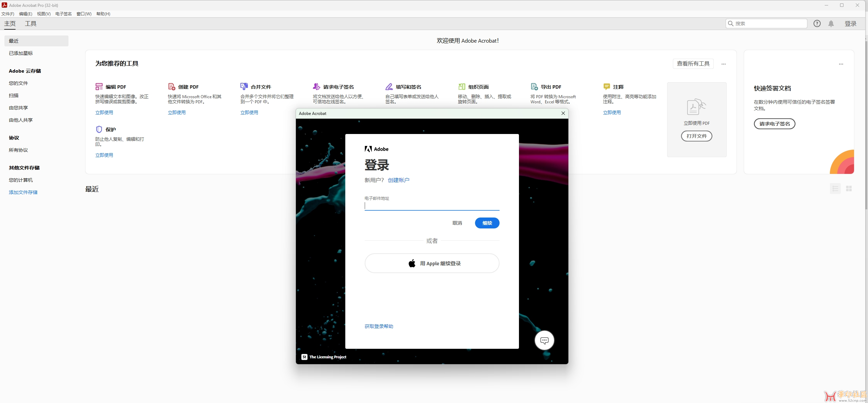Switch to the 工具 tab
The image size is (868, 403).
coord(31,24)
